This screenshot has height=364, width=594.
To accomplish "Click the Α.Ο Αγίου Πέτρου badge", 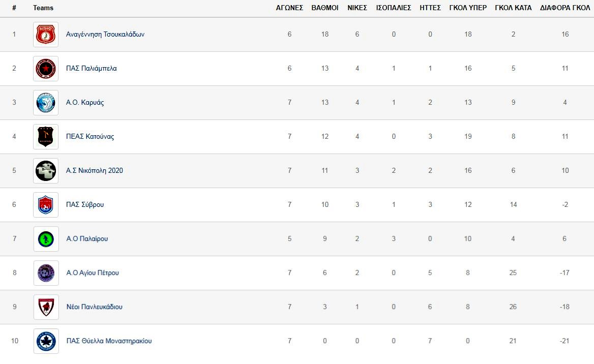I will pos(46,273).
